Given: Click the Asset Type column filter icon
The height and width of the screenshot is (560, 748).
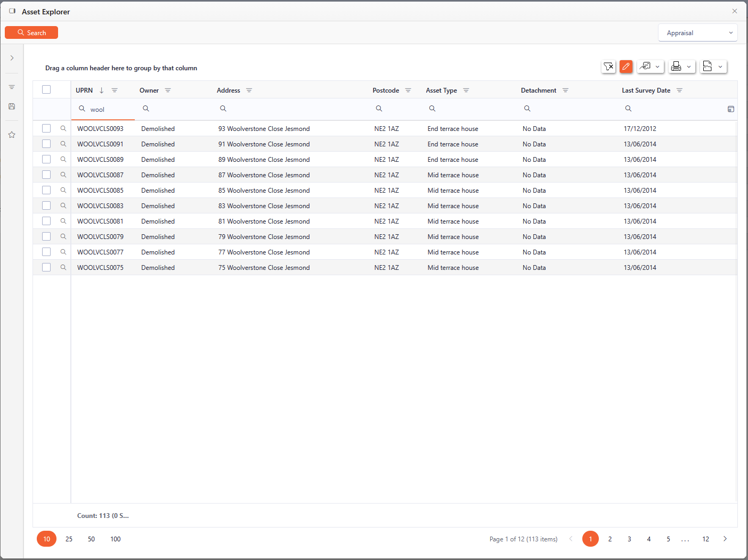Looking at the screenshot, I should pos(466,90).
